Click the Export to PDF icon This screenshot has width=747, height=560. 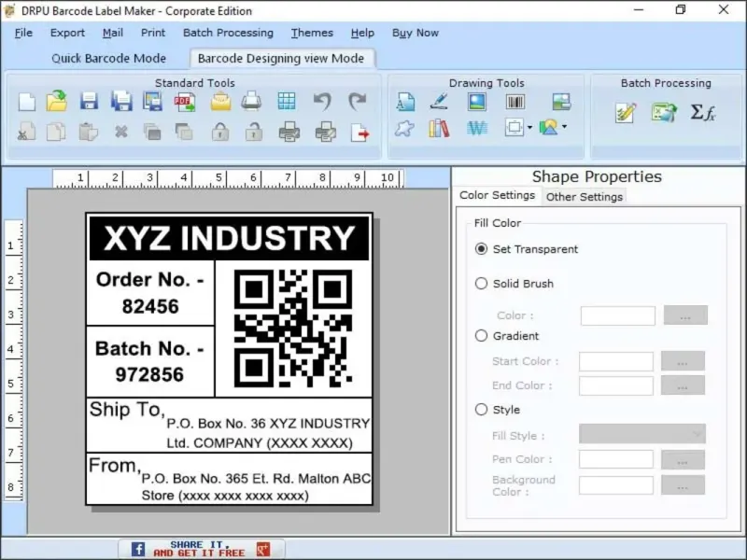coord(184,102)
